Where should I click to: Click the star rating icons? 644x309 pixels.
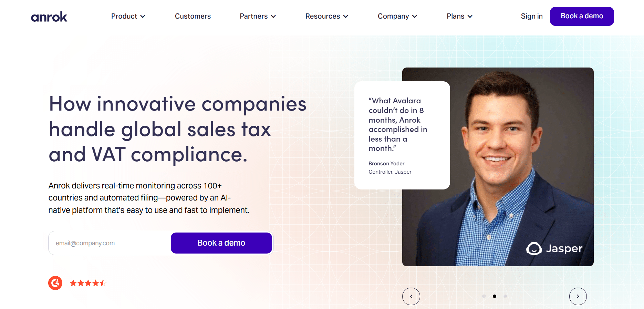tap(88, 283)
